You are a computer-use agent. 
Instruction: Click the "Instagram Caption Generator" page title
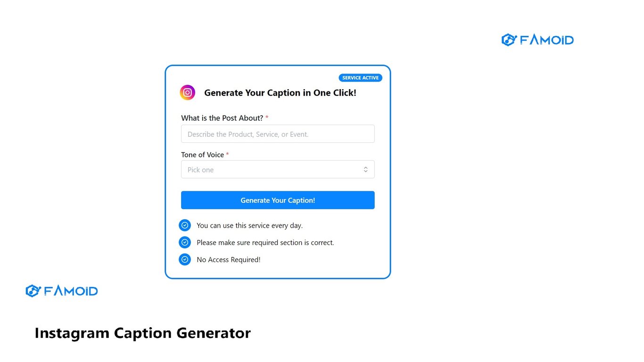(143, 333)
